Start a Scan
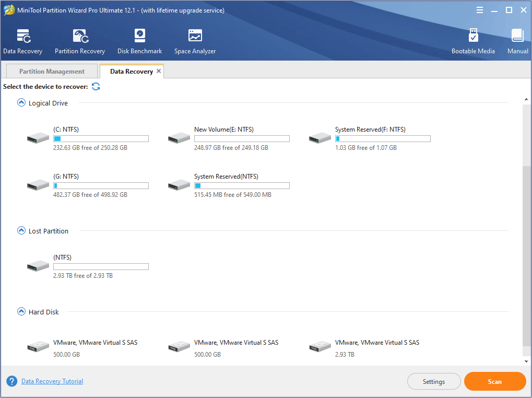Screen dimensions: 532x398 [x=494, y=381]
